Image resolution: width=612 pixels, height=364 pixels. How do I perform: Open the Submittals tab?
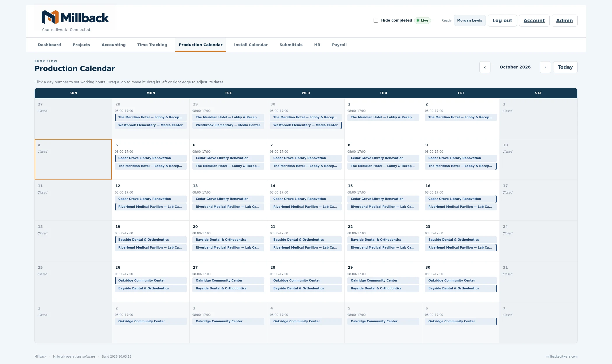pyautogui.click(x=291, y=45)
